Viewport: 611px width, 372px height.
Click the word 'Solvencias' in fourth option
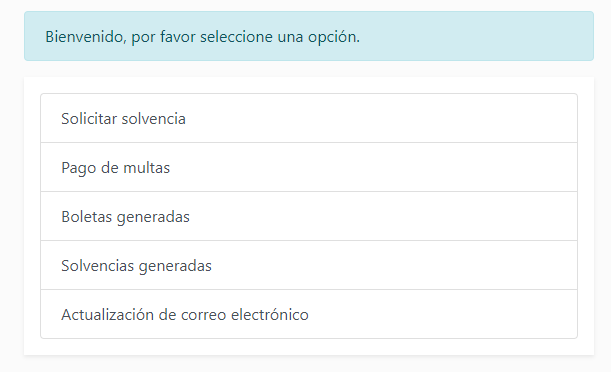(x=97, y=266)
